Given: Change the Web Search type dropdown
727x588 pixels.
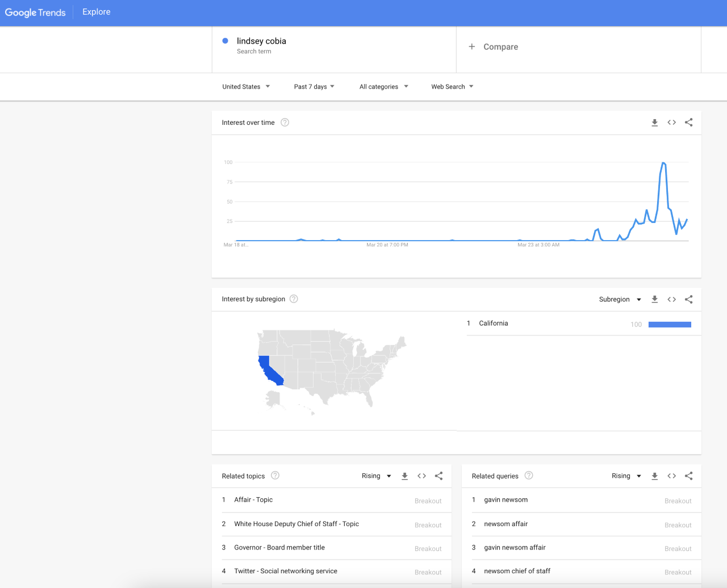Looking at the screenshot, I should (452, 87).
